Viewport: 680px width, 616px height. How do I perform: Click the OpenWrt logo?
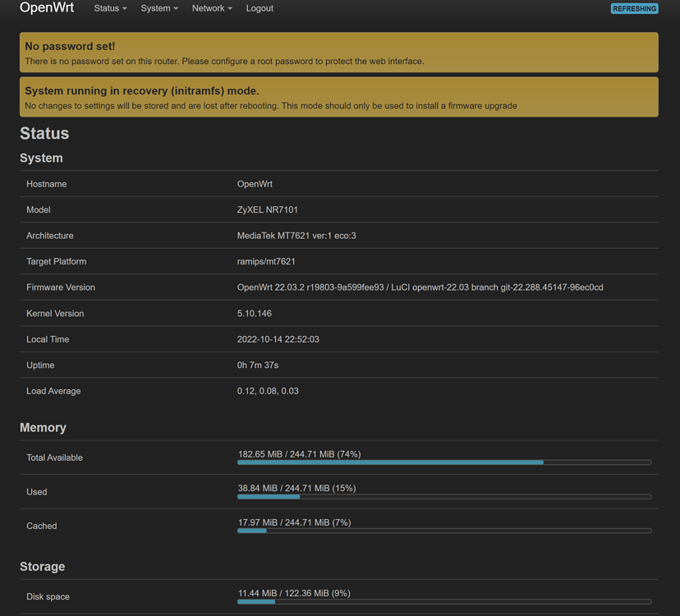coord(46,8)
